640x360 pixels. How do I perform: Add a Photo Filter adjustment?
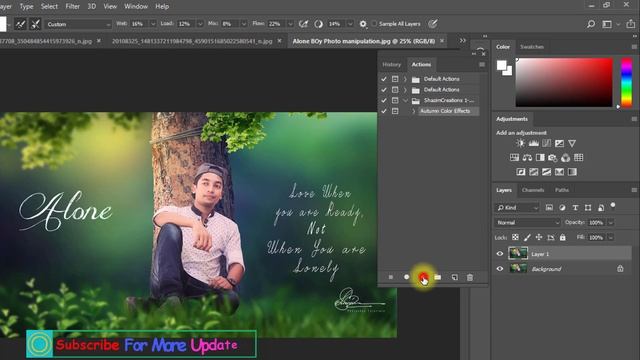(x=553, y=158)
